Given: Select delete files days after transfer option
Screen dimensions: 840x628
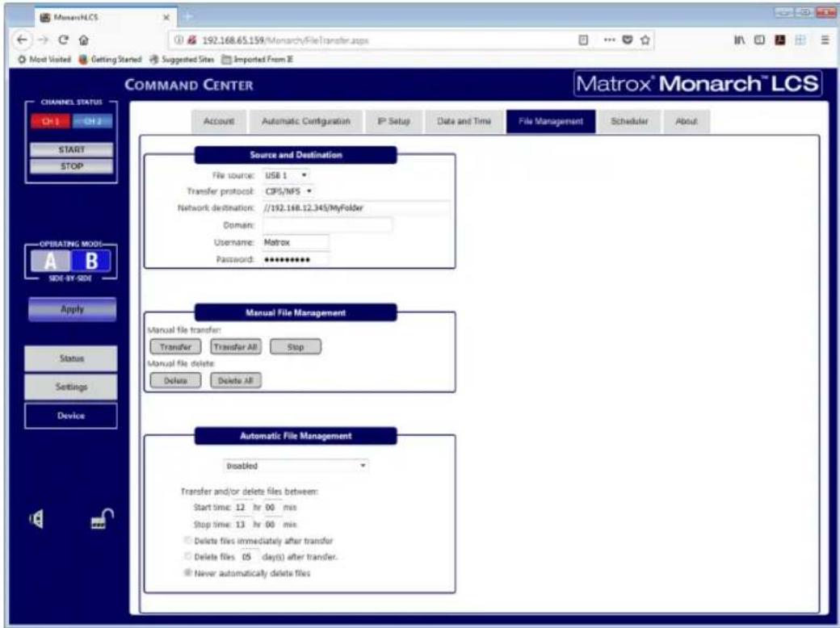Looking at the screenshot, I should [187, 556].
